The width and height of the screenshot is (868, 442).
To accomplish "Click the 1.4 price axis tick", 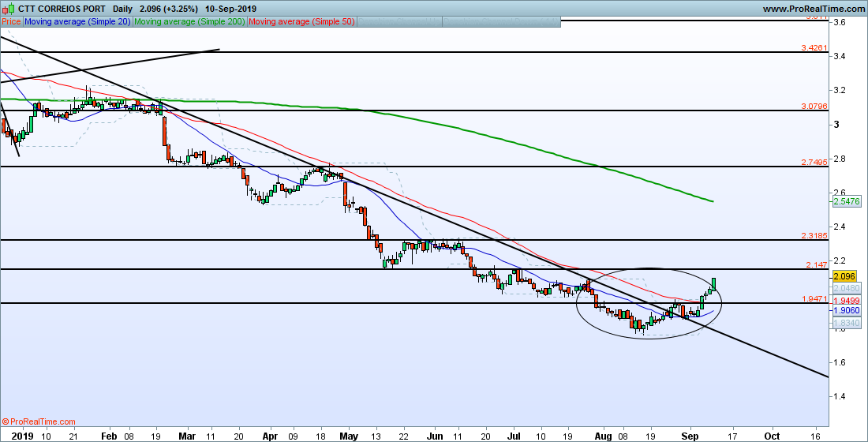I will pos(840,396).
